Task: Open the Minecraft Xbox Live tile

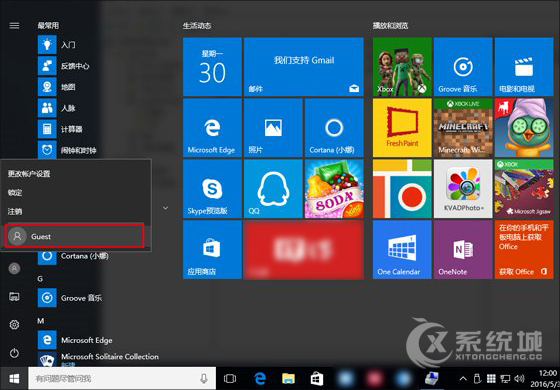Action: (x=463, y=128)
